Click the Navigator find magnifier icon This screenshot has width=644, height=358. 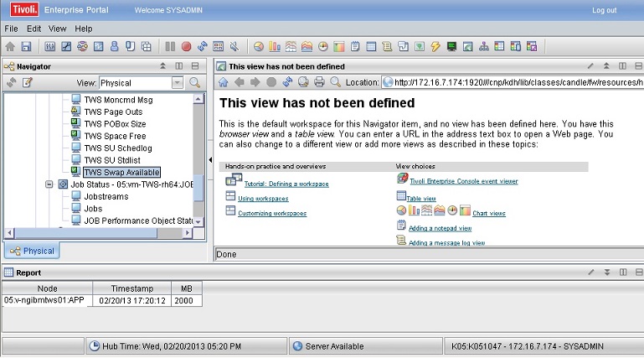coord(194,83)
